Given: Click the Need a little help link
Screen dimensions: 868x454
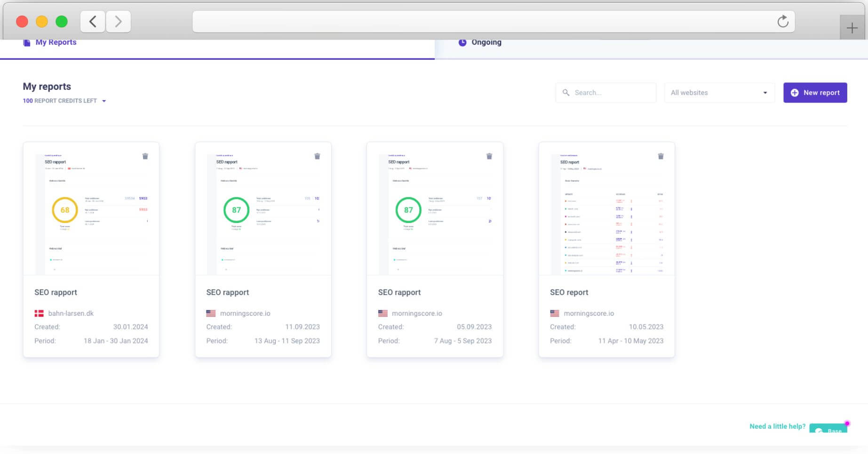Looking at the screenshot, I should [x=777, y=426].
